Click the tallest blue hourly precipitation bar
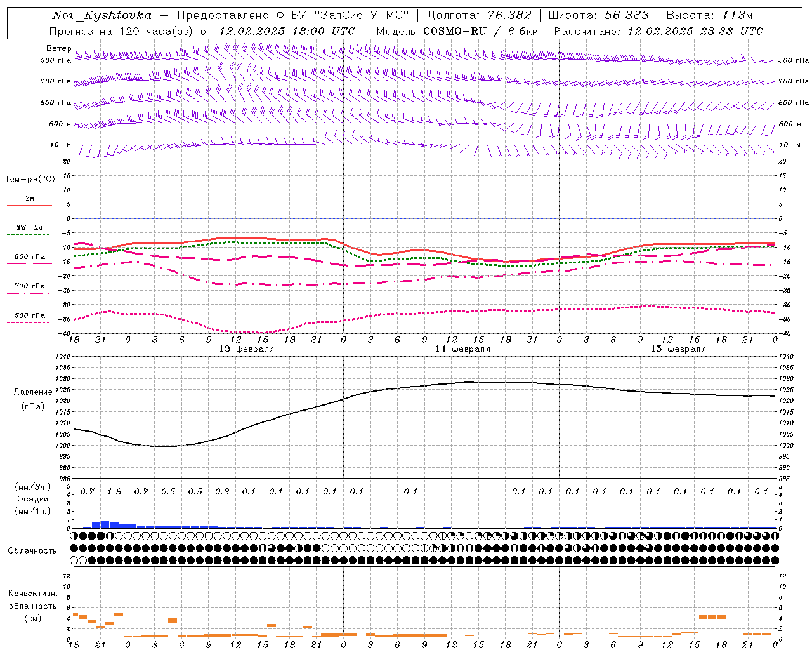The height and width of the screenshot is (650, 812). pos(105,524)
